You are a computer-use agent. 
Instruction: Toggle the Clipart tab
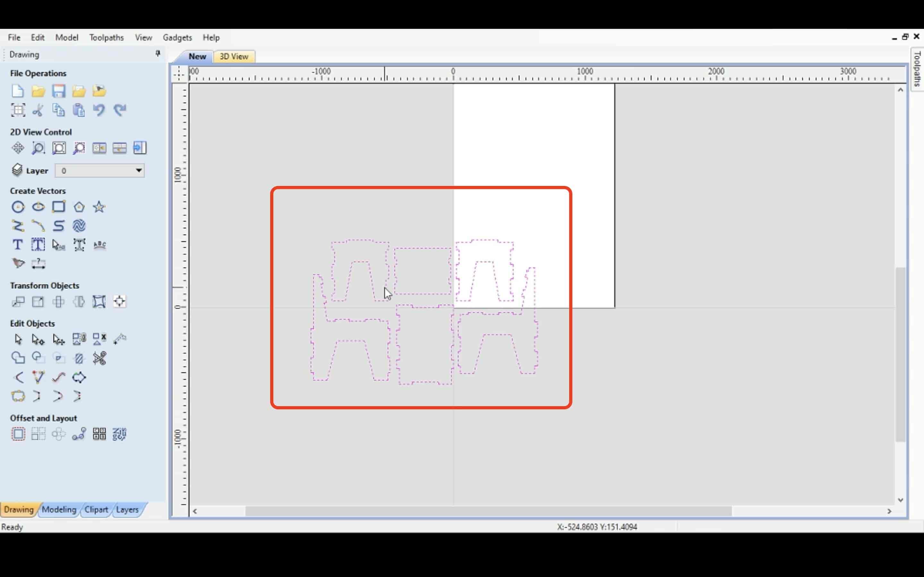tap(96, 509)
